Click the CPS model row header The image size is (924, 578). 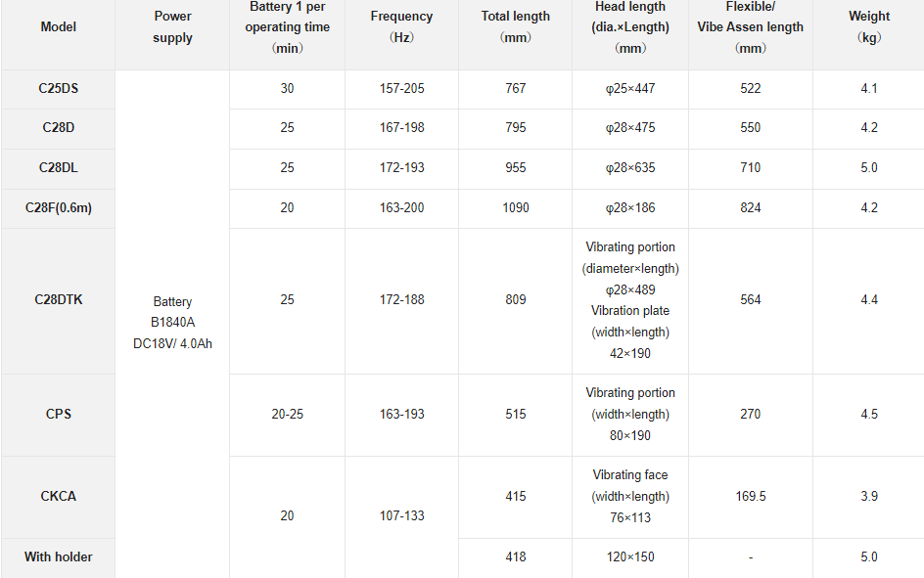click(58, 415)
